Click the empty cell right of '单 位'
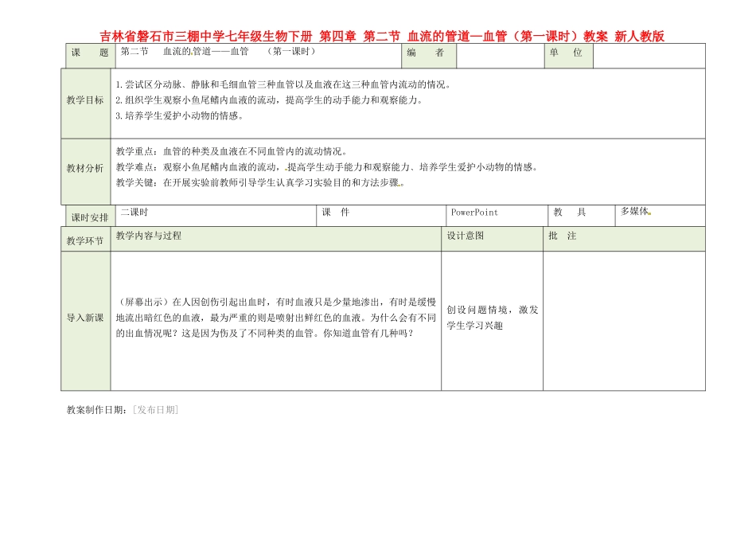This screenshot has width=756, height=535. tap(649, 56)
